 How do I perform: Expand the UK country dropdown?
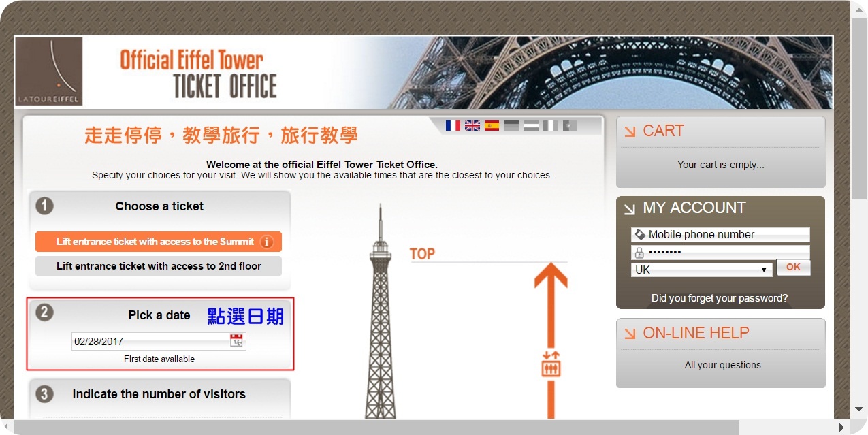pyautogui.click(x=701, y=270)
